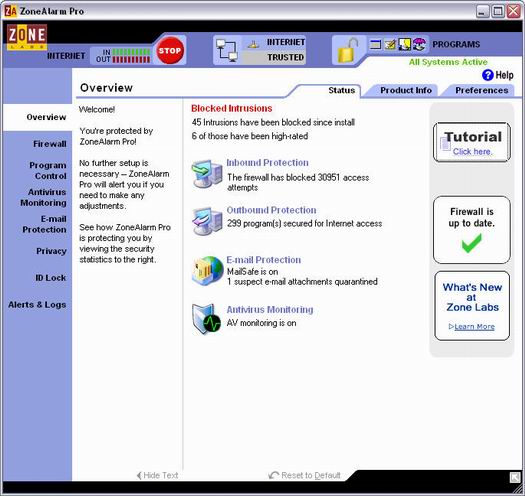The height and width of the screenshot is (496, 525).
Task: Click the Tutorial 'Click here' link
Action: 472,152
